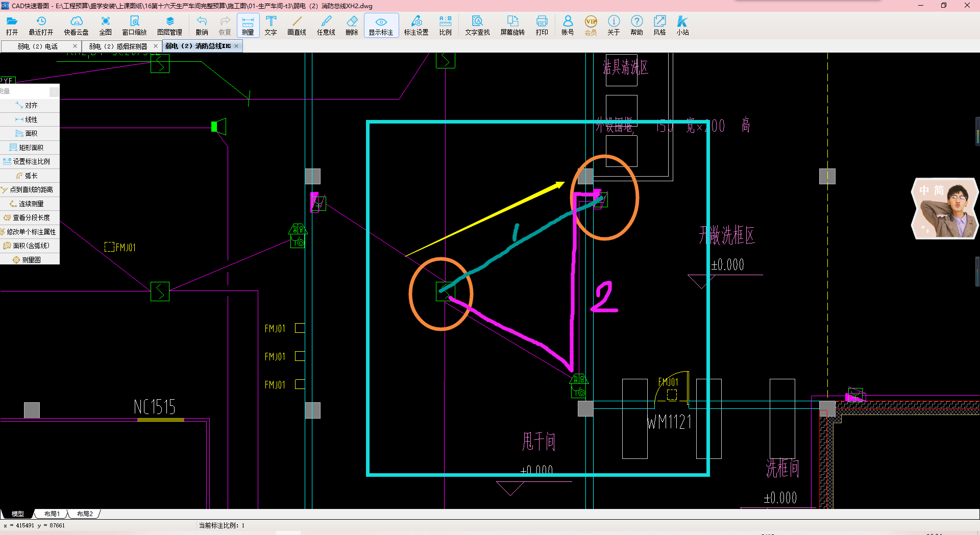Choose 线性 linear measurement
The image size is (980, 535).
(x=30, y=119)
